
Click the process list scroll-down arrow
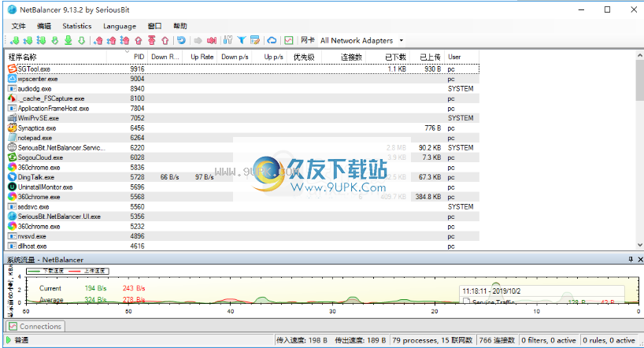640,245
